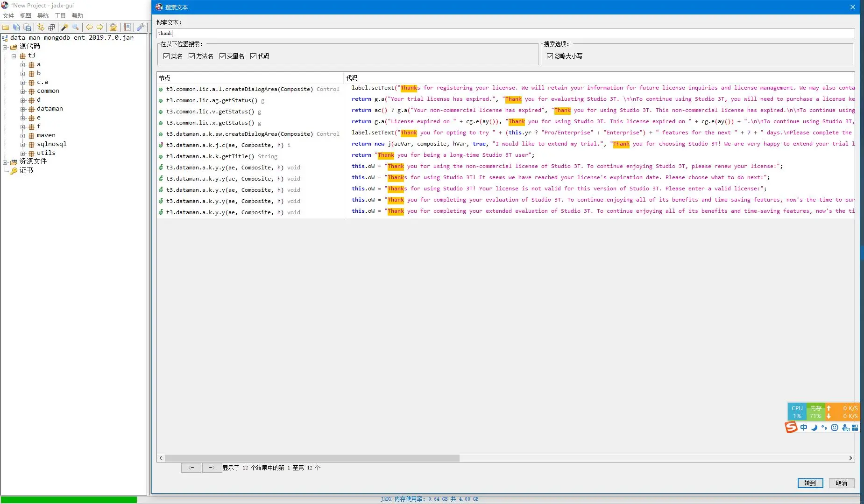
Task: Click the log viewer notebook icon
Action: 127,27
